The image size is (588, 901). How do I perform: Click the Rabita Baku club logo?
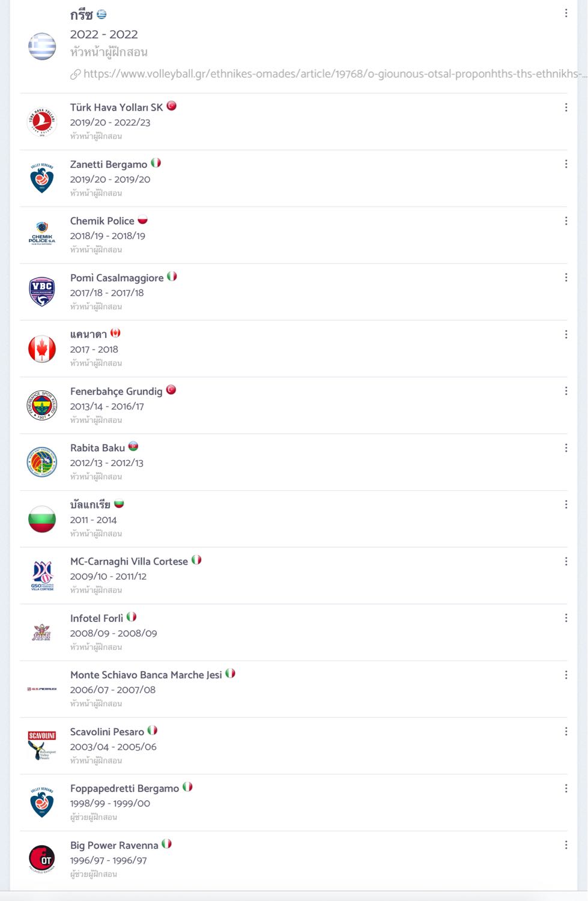pos(42,462)
